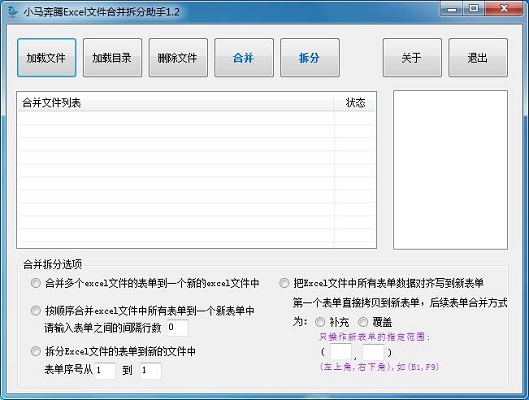Open the 关于 (About) dialog
Image resolution: width=529 pixels, height=400 pixels.
pyautogui.click(x=412, y=58)
